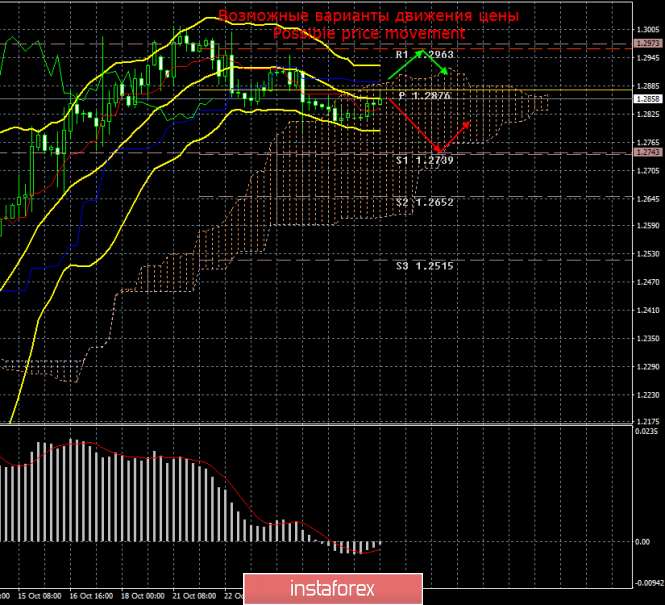Click the 1.2350 price axis value

pyautogui.click(x=648, y=338)
